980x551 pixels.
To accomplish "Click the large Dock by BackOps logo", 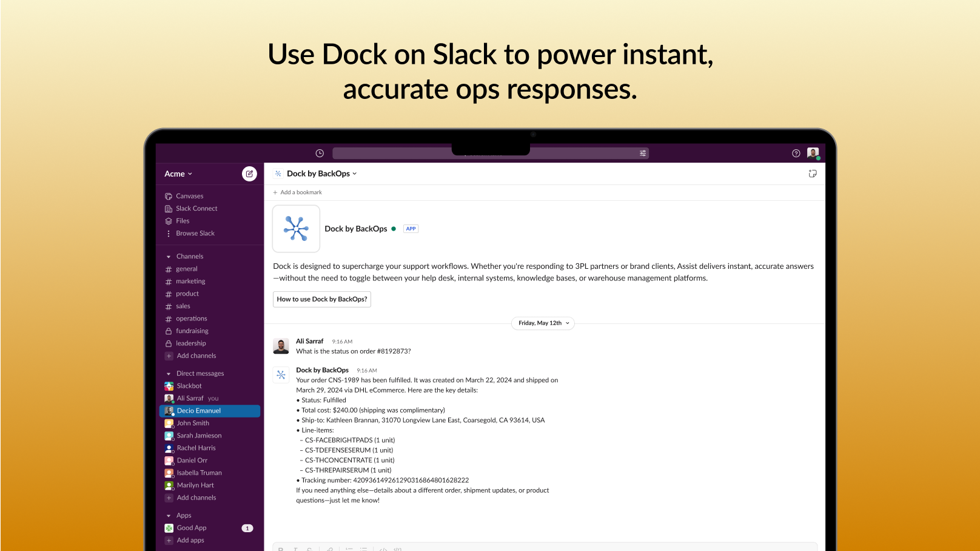I will (x=296, y=229).
